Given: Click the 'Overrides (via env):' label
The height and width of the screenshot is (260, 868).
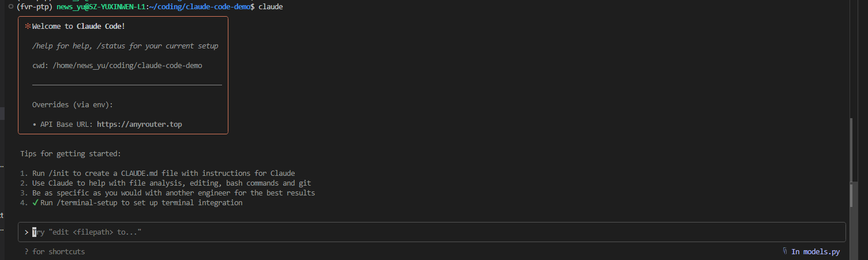Looking at the screenshot, I should 73,105.
